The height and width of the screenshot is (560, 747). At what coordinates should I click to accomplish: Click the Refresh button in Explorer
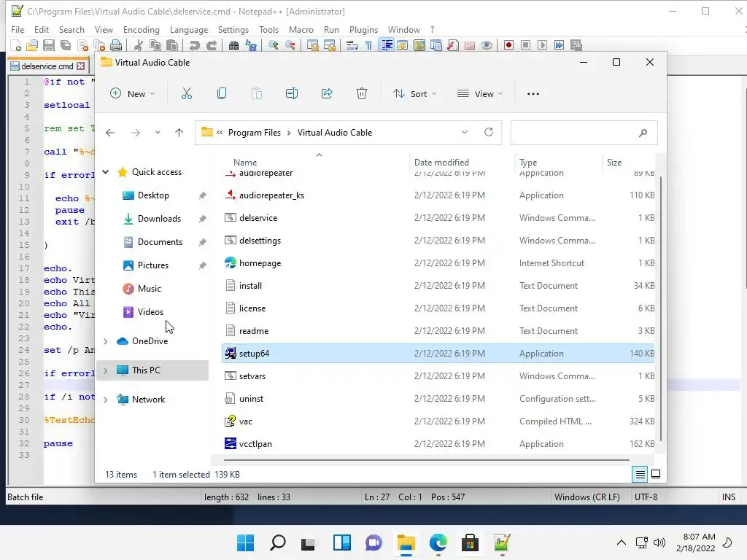pyautogui.click(x=488, y=133)
